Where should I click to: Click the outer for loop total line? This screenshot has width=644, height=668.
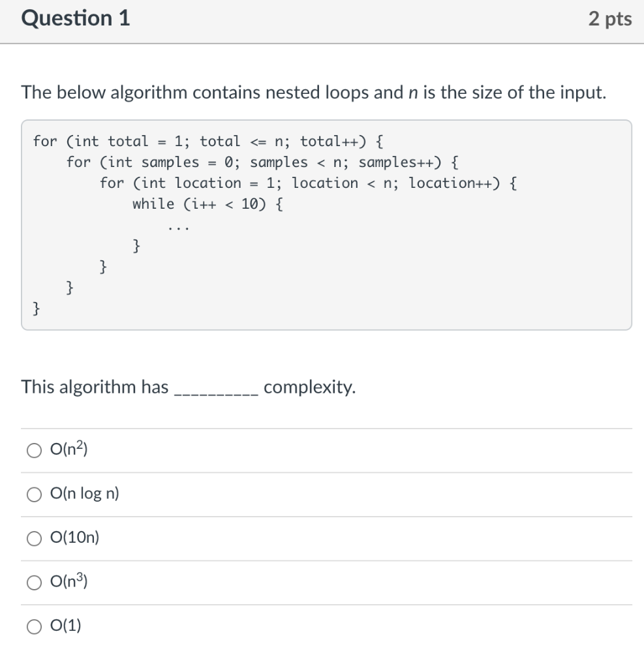pyautogui.click(x=208, y=141)
